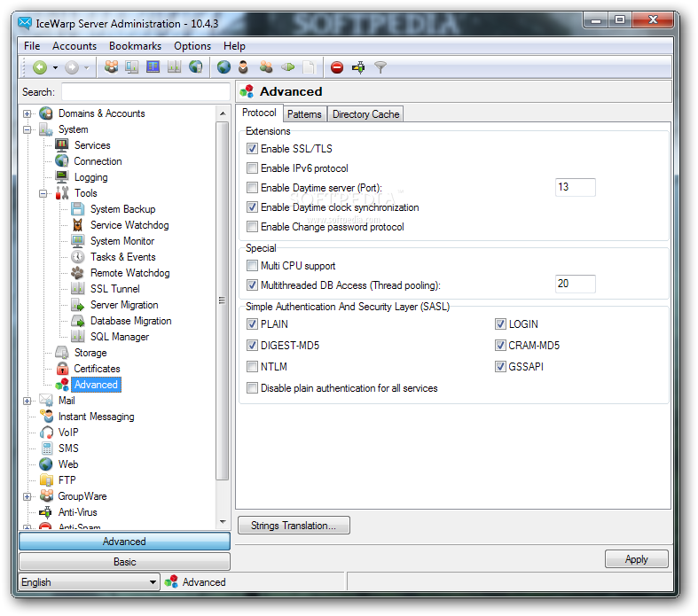Check Enable Daytime server (Port)
698x616 pixels.
pyautogui.click(x=252, y=188)
